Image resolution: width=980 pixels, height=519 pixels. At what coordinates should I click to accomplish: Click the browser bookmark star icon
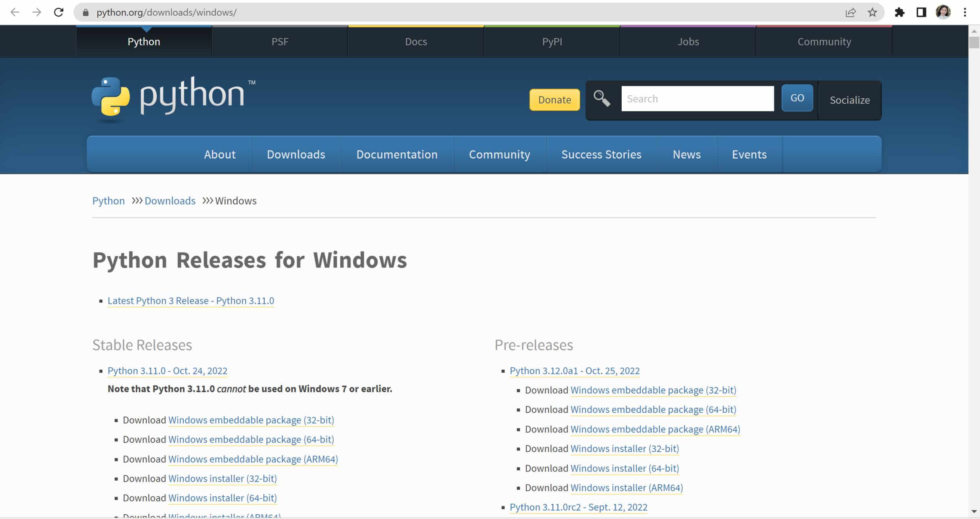(874, 12)
